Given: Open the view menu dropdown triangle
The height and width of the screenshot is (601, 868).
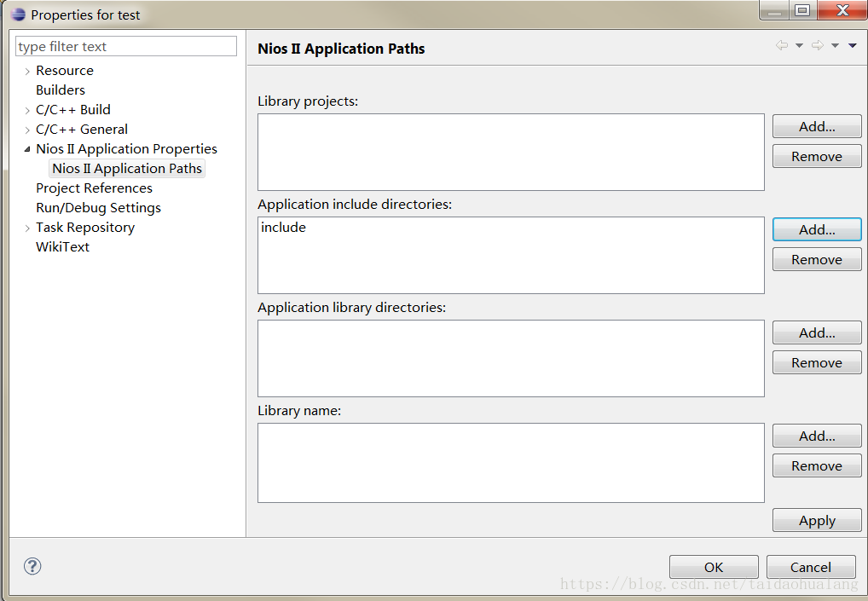Looking at the screenshot, I should point(853,45).
